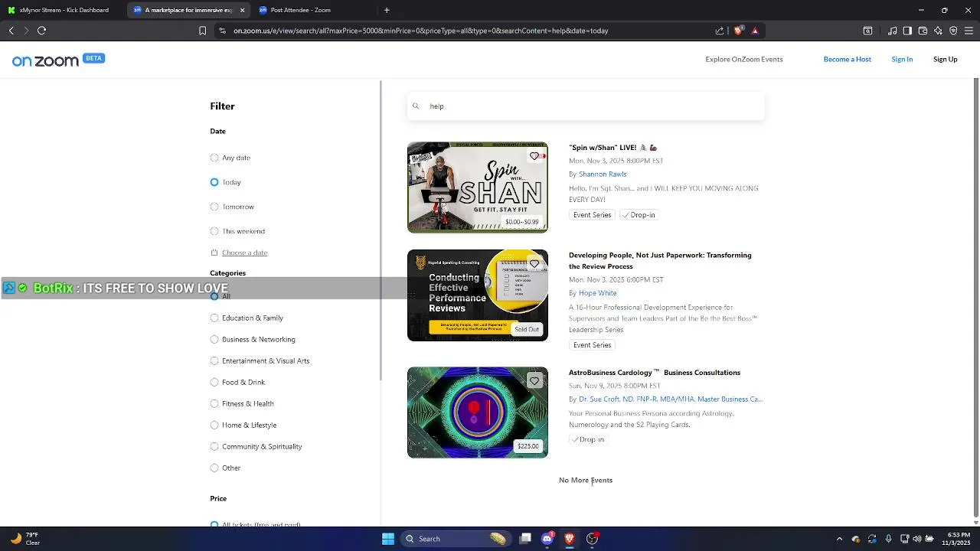Click Sign In link
This screenshot has height=551, width=980.
point(902,60)
